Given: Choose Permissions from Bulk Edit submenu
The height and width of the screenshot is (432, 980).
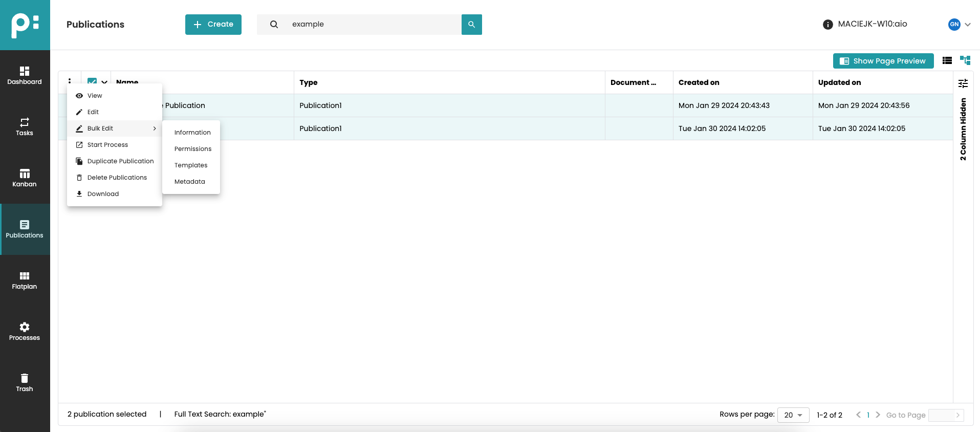Looking at the screenshot, I should (192, 149).
